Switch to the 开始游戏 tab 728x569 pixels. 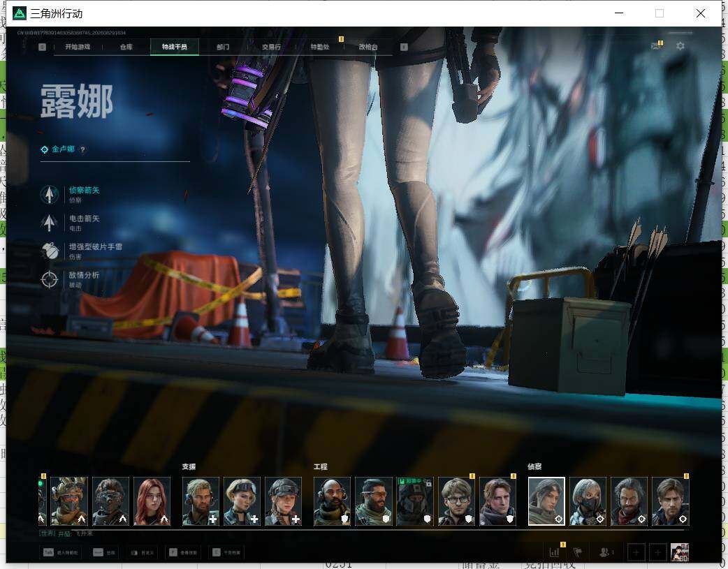coord(78,47)
